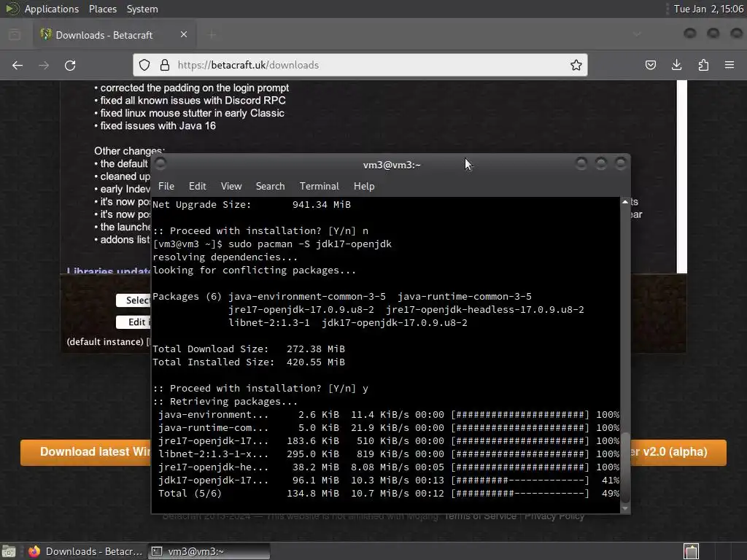
Task: Show site security padlock info
Action: pyautogui.click(x=165, y=65)
